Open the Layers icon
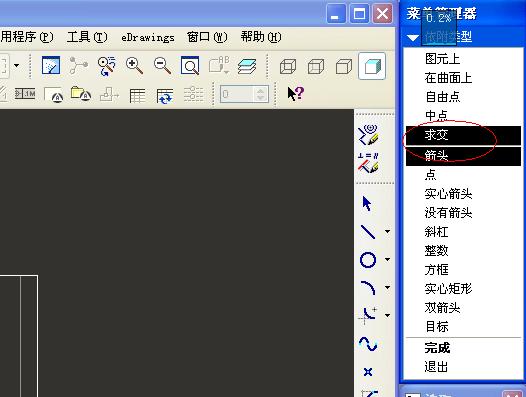 [x=247, y=66]
